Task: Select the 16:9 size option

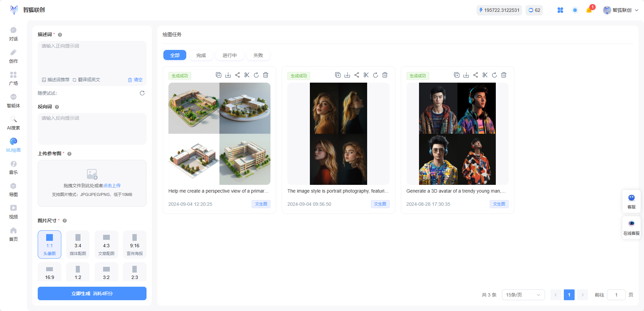Action: (x=50, y=272)
